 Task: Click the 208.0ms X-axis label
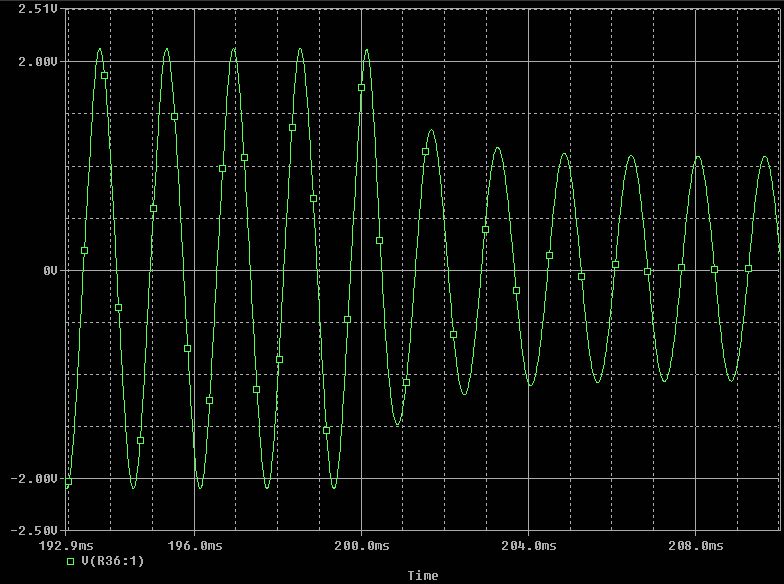pyautogui.click(x=696, y=546)
